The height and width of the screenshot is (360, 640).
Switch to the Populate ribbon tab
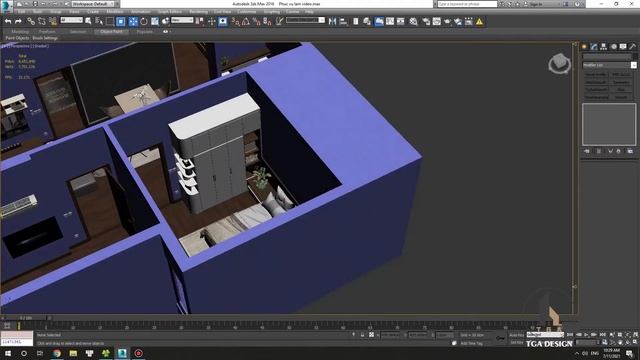144,31
